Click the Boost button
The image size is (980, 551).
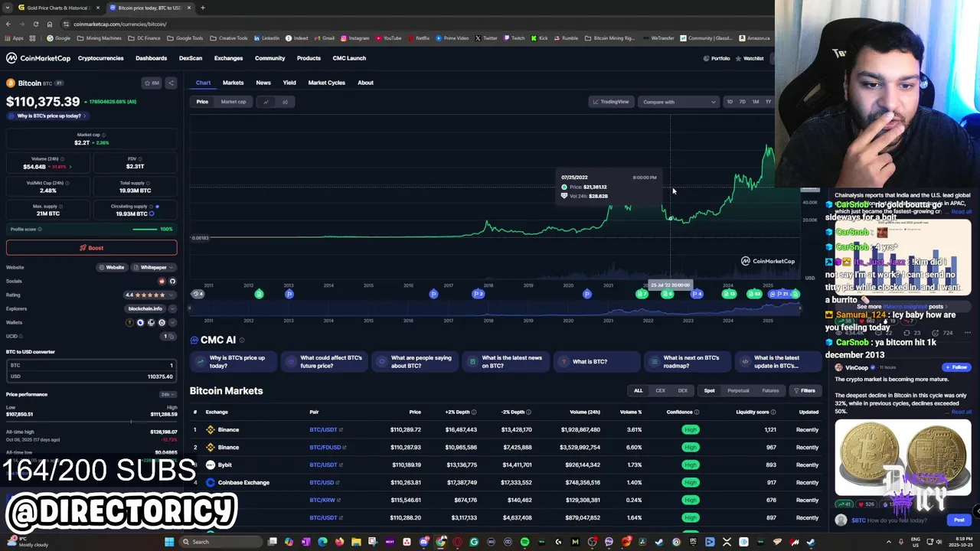pos(91,248)
